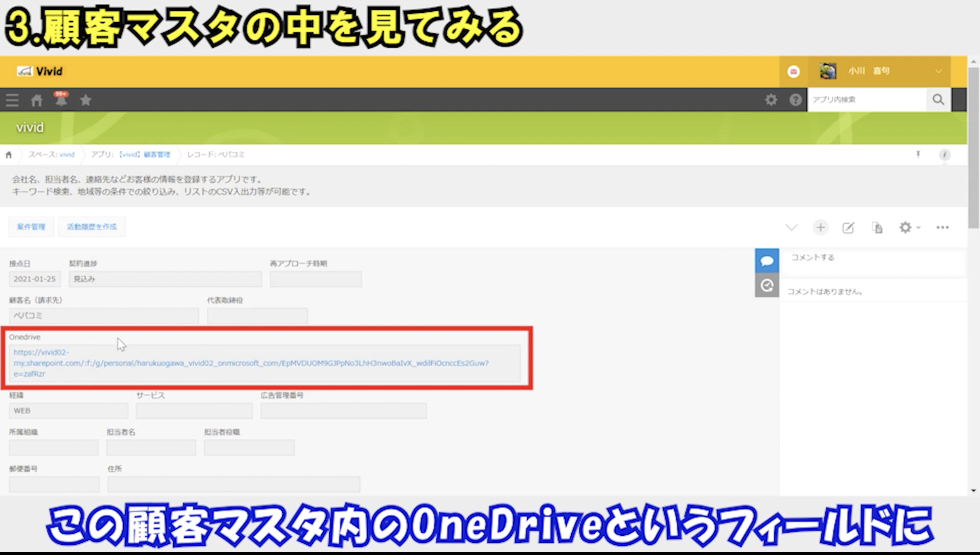
Task: Click the 案件管理 button
Action: [x=31, y=227]
